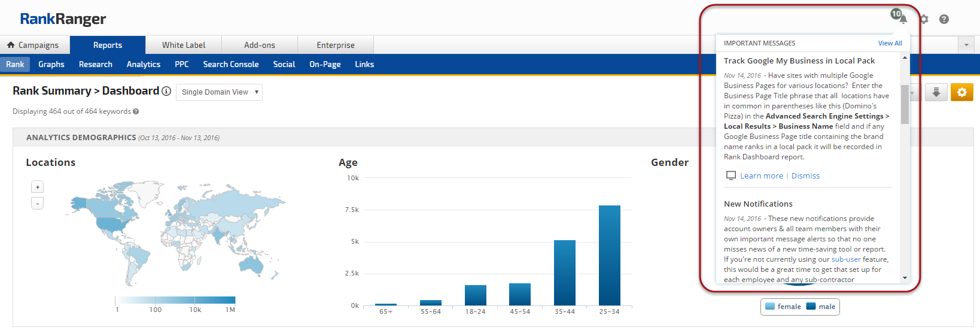Click the messages panel scroll down arrow
This screenshot has height=333, width=980.
905,278
